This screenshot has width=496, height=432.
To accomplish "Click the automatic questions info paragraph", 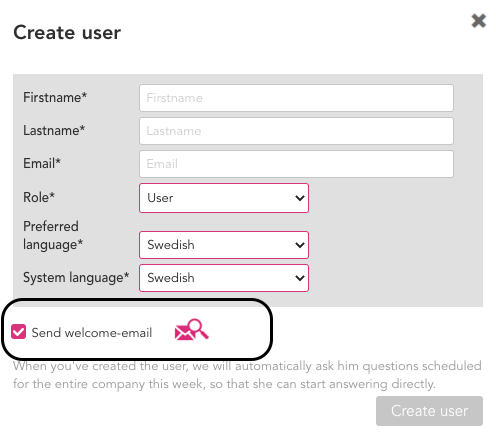I will (247, 375).
